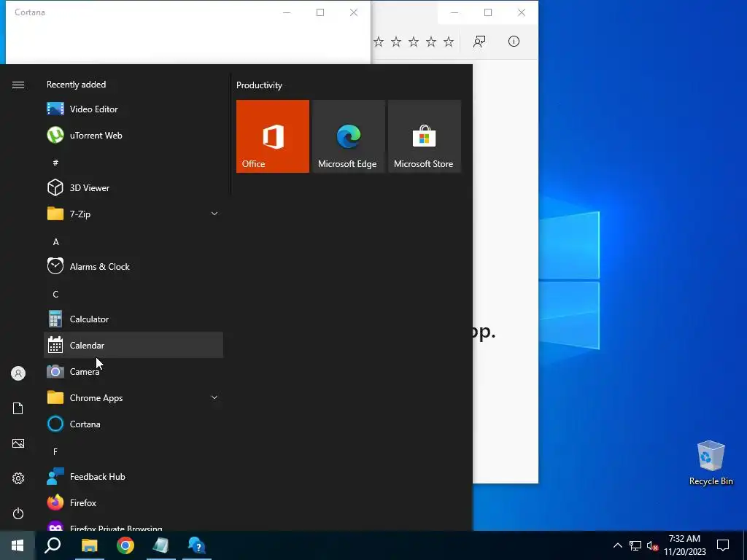Open 3D Viewer app
This screenshot has height=560, width=747.
click(x=133, y=187)
